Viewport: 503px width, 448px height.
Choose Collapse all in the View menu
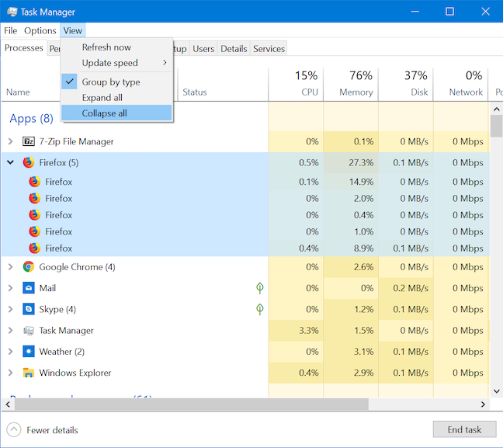point(116,113)
